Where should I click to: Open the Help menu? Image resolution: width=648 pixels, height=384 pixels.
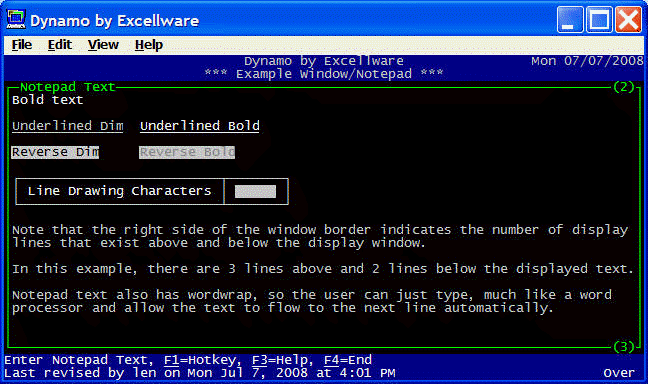coord(149,45)
